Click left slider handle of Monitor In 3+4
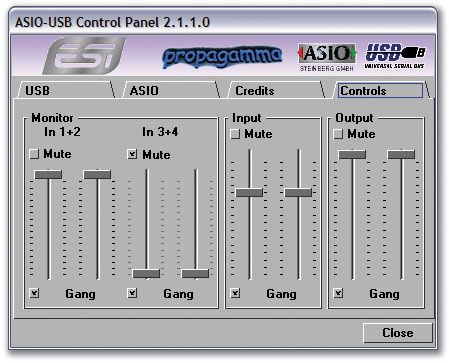The width and height of the screenshot is (449, 363). pyautogui.click(x=146, y=274)
